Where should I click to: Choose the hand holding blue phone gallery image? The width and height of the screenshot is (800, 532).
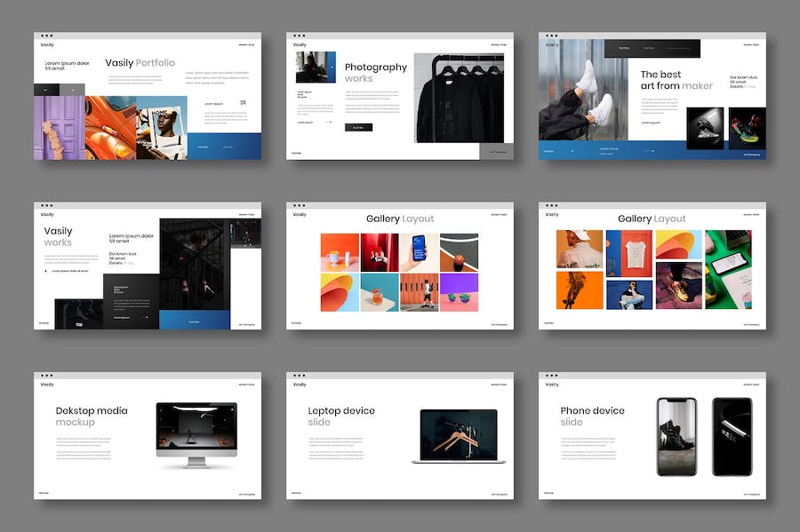coord(419,252)
